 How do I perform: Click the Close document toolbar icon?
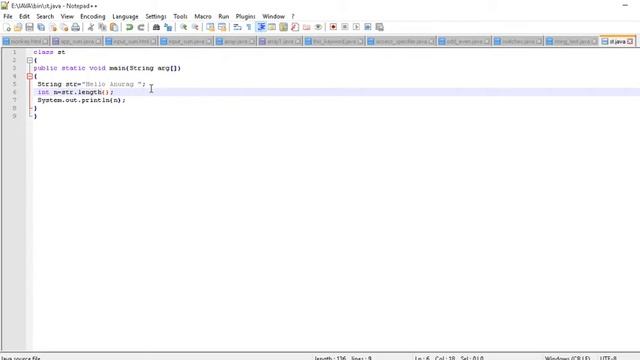coord(53,27)
